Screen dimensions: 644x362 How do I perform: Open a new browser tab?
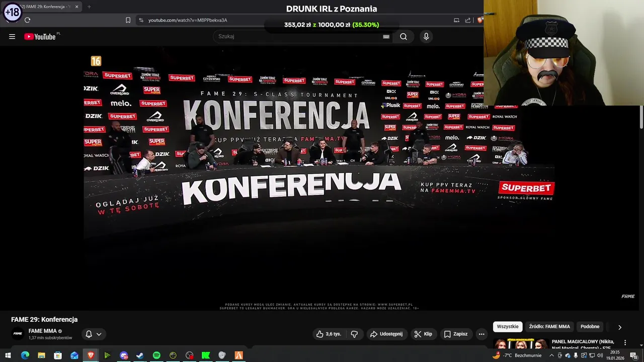point(89,7)
